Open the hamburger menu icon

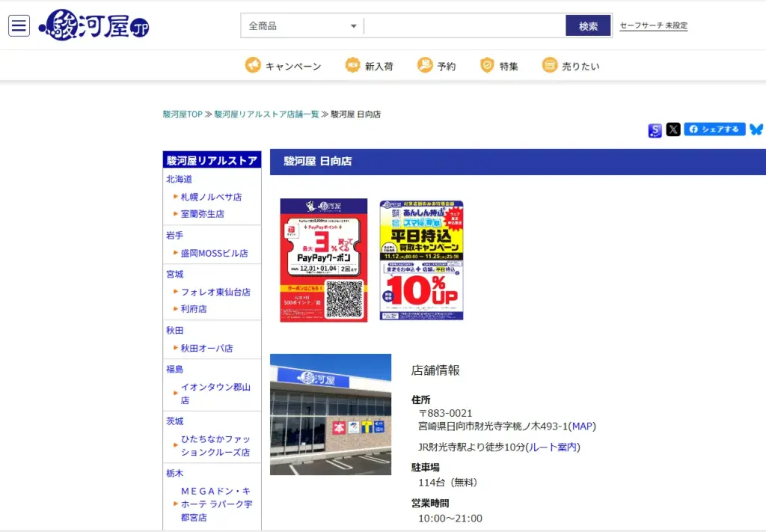[19, 25]
